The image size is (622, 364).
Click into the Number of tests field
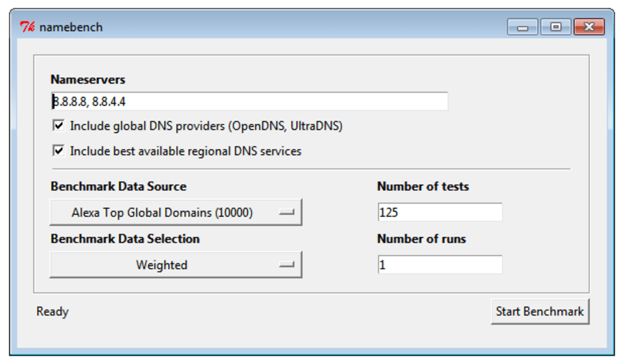[440, 212]
